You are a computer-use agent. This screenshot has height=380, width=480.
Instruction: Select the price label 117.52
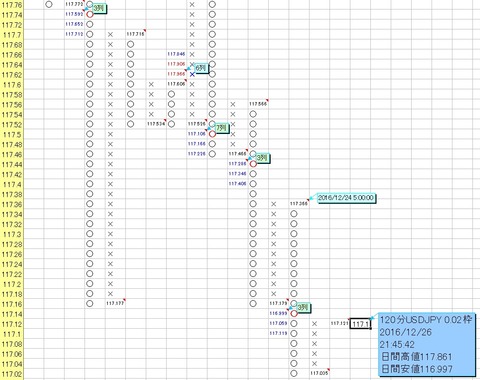pos(12,125)
